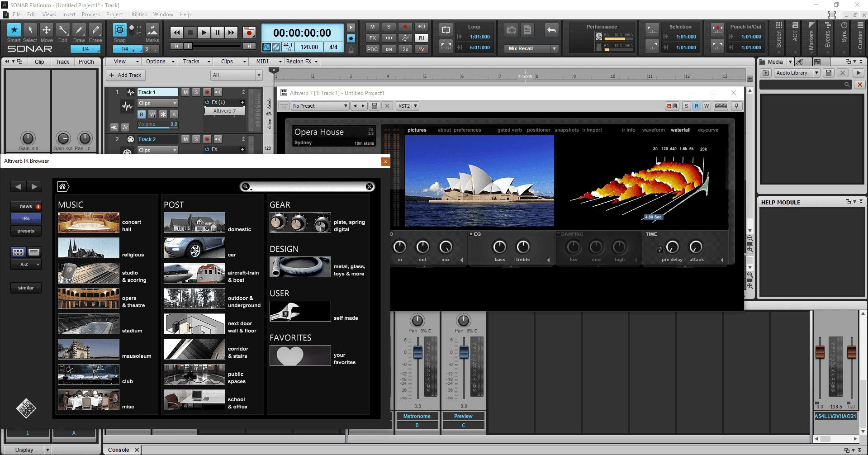
Task: Open the Process menu
Action: point(91,14)
